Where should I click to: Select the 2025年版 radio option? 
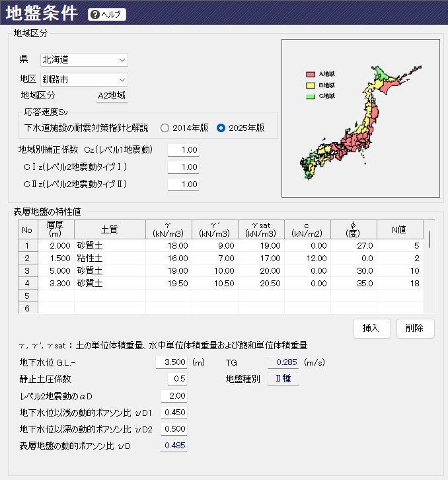(221, 128)
